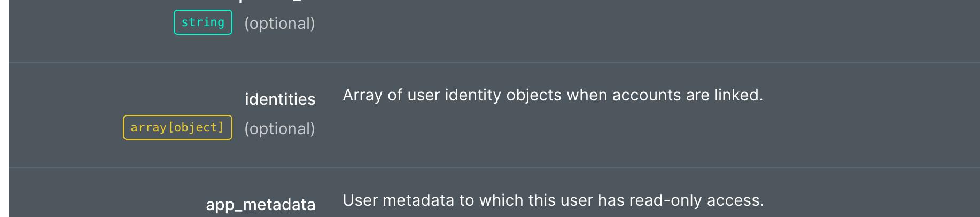Click the identities description sentence
980x217 pixels.
[x=553, y=95]
